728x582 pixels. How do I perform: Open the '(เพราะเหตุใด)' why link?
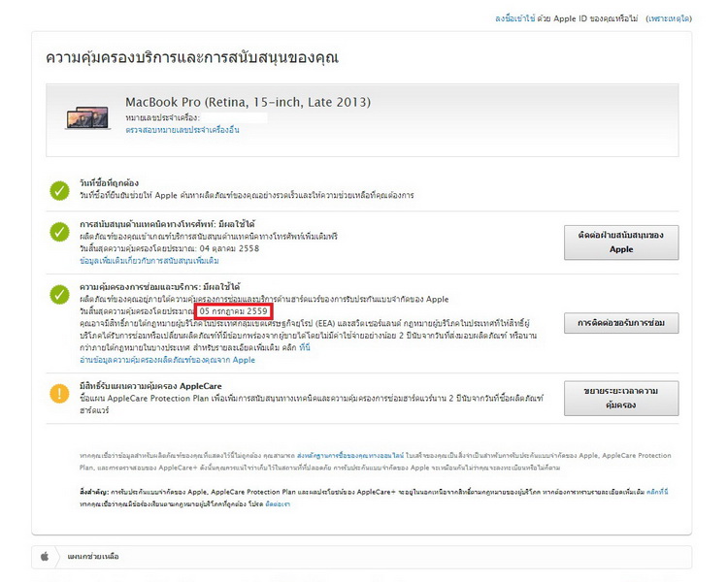pos(669,18)
